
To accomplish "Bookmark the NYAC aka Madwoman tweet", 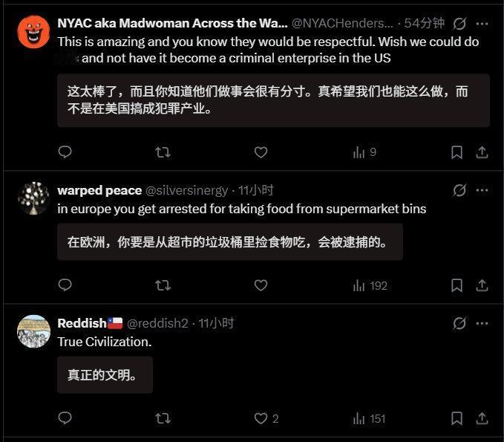I will pos(456,152).
